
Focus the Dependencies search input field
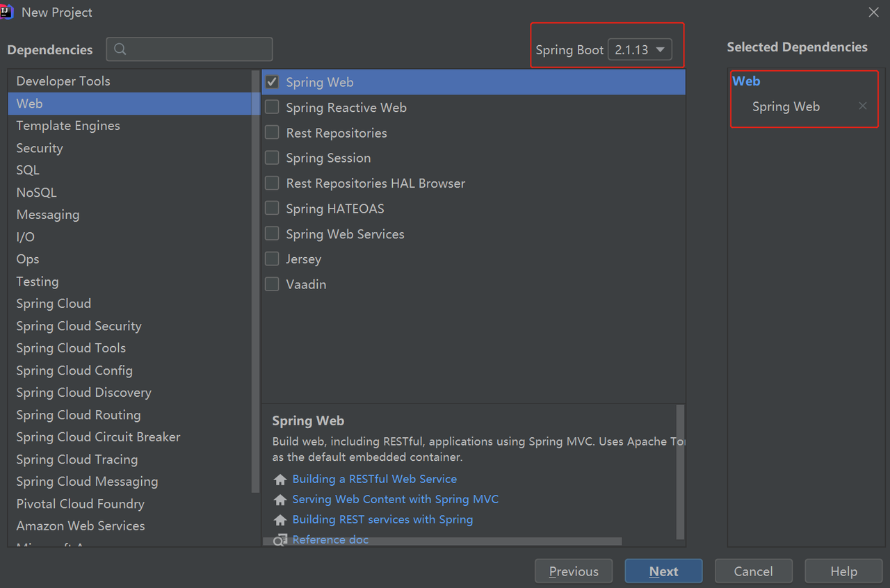point(189,49)
